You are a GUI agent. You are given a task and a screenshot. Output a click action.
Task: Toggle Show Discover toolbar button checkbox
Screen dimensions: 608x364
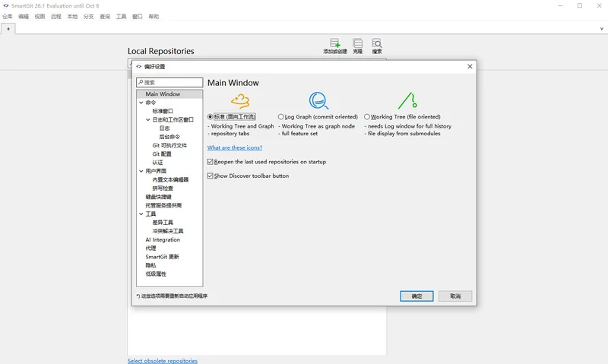click(211, 176)
